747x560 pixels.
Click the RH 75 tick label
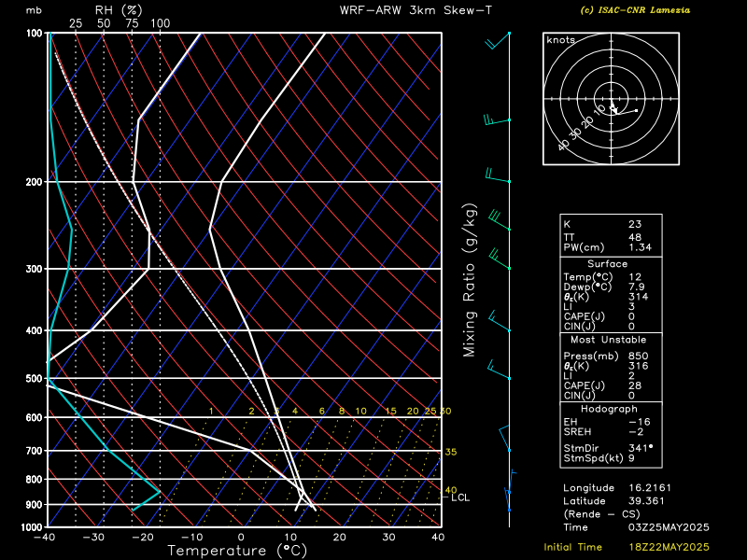[x=132, y=23]
